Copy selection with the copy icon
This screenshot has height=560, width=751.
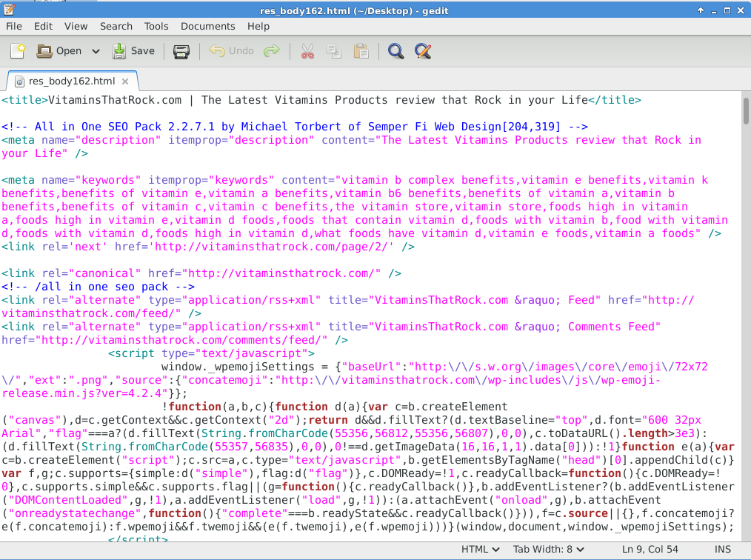tap(334, 51)
